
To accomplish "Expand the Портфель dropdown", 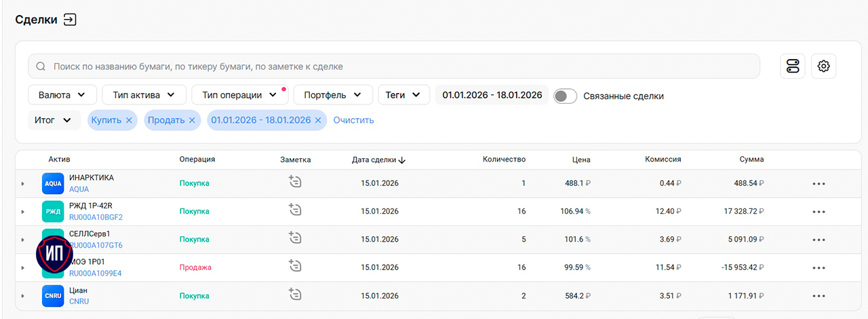I will point(332,95).
